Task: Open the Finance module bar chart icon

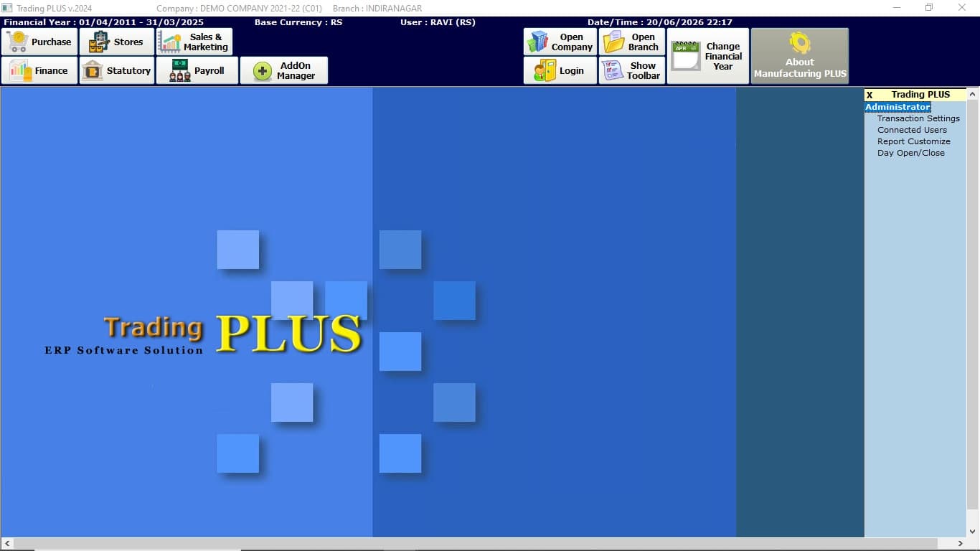Action: click(20, 70)
